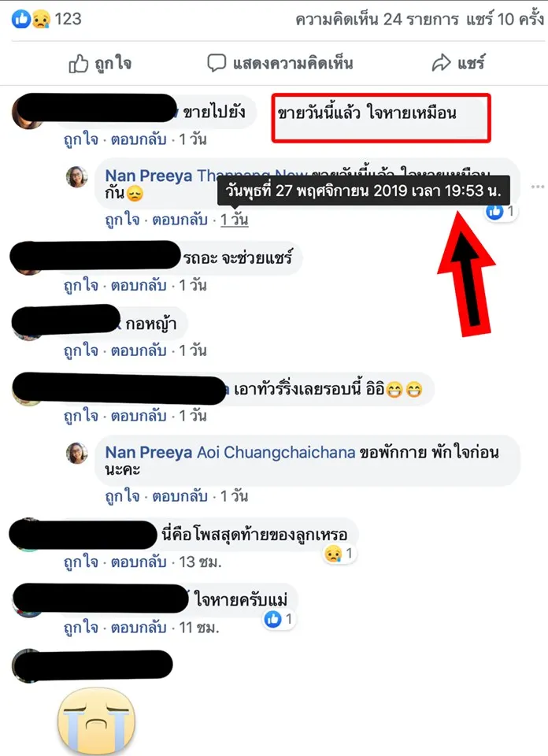Open the three-dot options on Nan Preeya's reply
Viewport: 548px width, 756px height.
538,187
